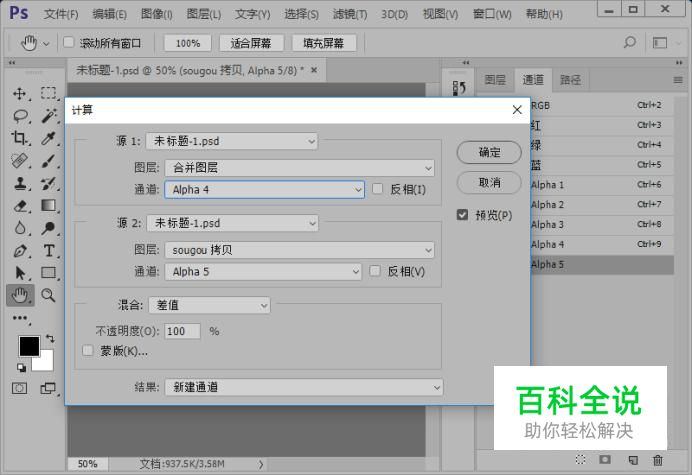Toggle Invert (反相 V) for Source 2
Viewport: 692px width, 475px height.
pos(375,271)
